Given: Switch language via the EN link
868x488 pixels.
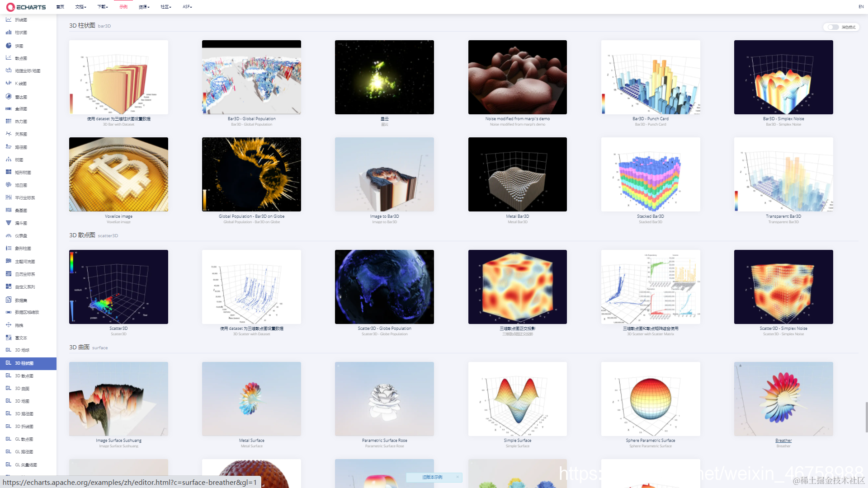Looking at the screenshot, I should (x=861, y=7).
